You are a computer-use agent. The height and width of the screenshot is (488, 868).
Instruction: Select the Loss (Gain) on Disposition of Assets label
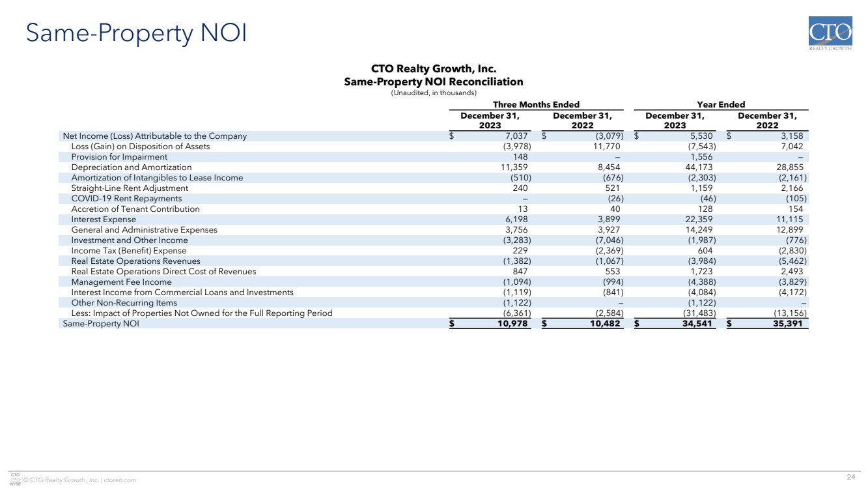click(141, 147)
